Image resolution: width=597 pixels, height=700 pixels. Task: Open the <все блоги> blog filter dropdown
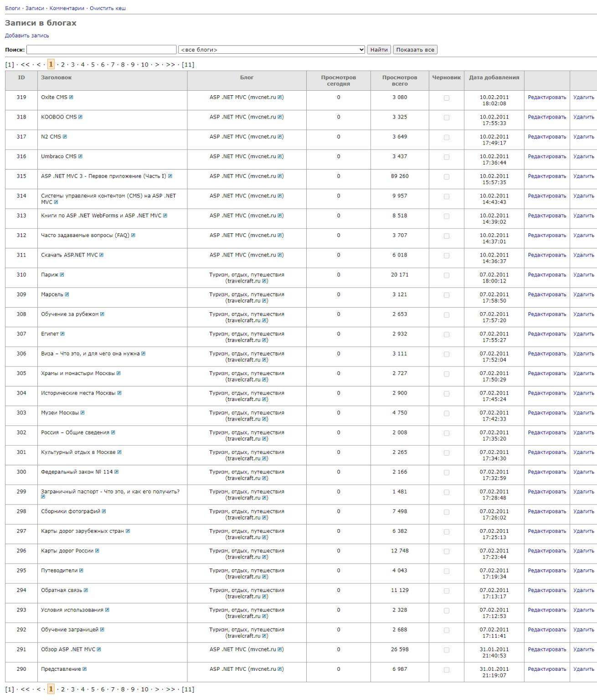(x=272, y=50)
